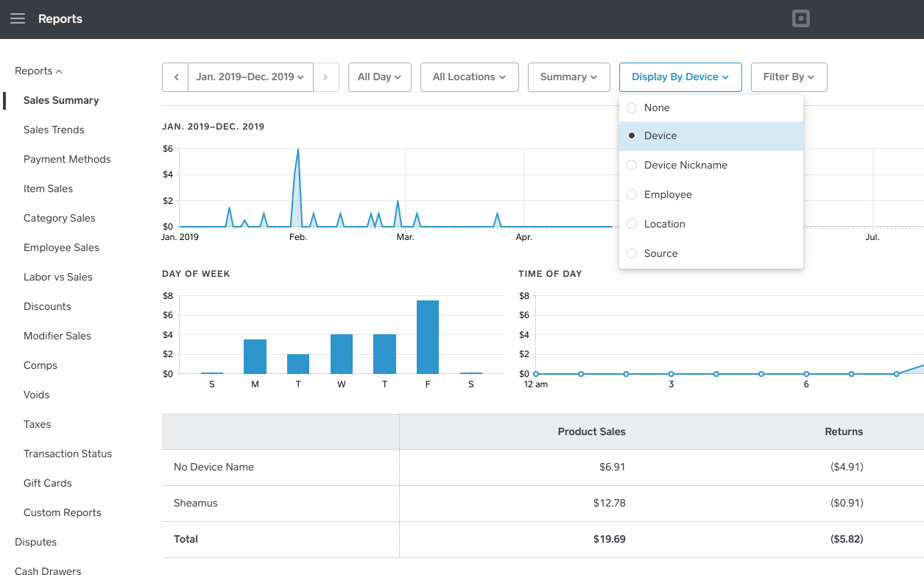Select the None radio option

tap(632, 108)
